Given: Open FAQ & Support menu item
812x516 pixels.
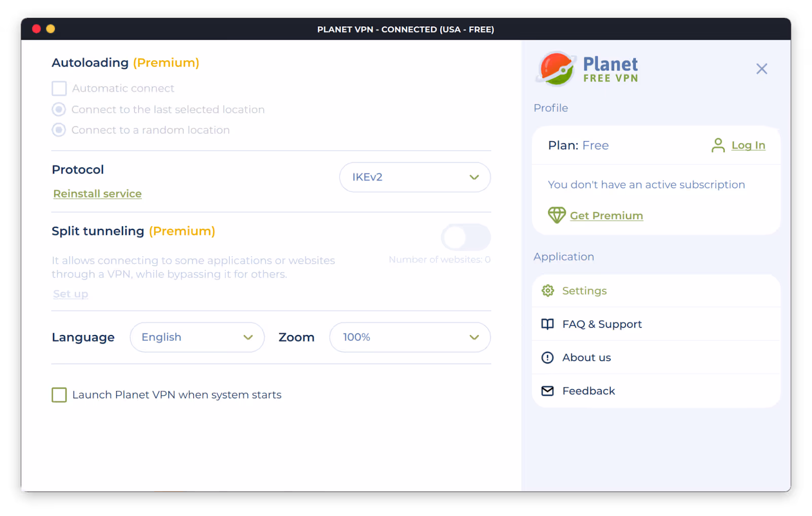Looking at the screenshot, I should (x=656, y=324).
